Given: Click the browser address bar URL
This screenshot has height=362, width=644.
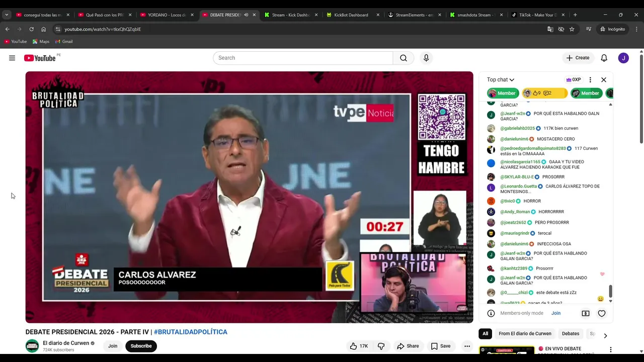Looking at the screenshot, I should pos(103,29).
